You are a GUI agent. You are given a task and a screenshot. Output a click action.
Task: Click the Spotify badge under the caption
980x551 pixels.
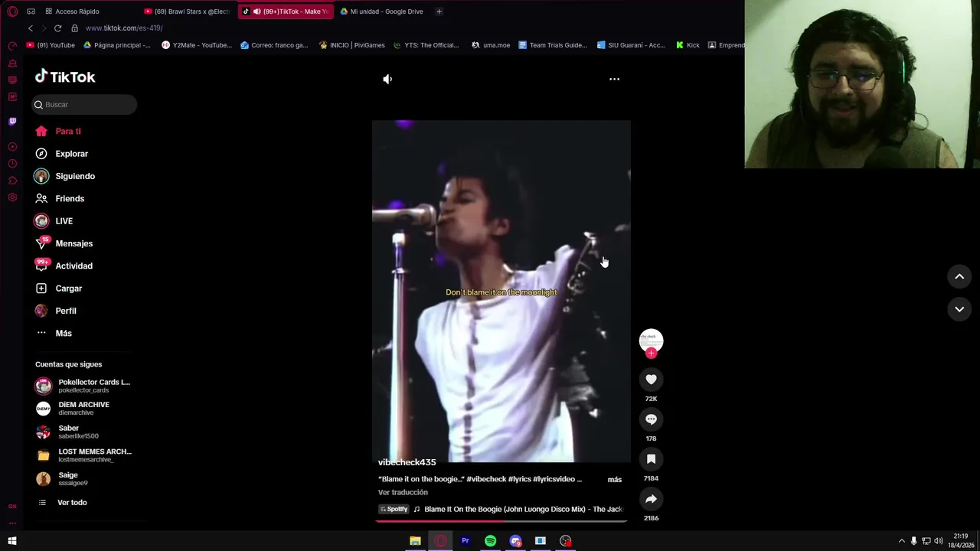click(394, 509)
